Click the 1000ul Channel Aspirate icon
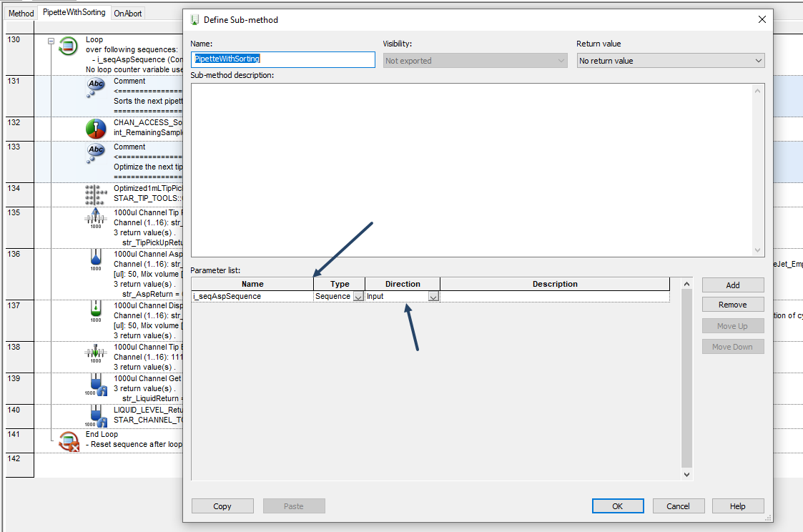Viewport: 803px width, 532px height. tap(96, 260)
